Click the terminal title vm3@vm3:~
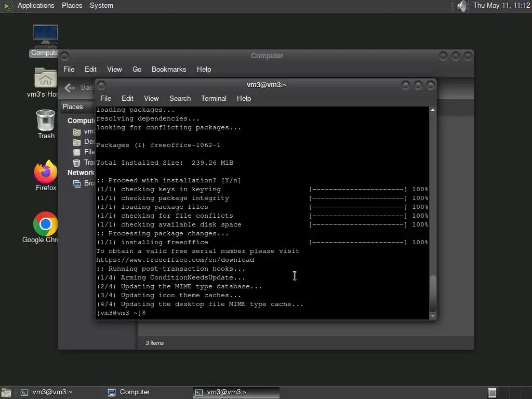 [267, 85]
